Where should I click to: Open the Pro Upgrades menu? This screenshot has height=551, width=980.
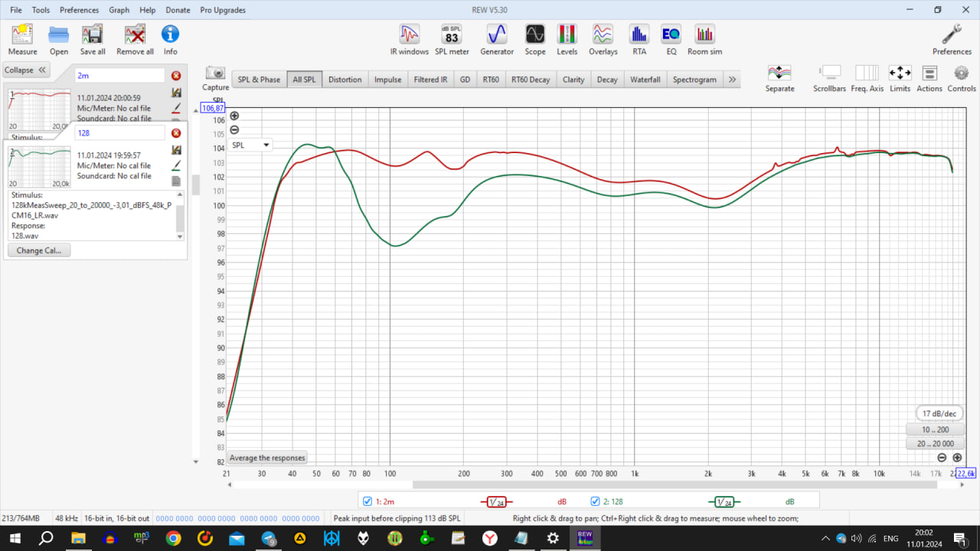223,10
